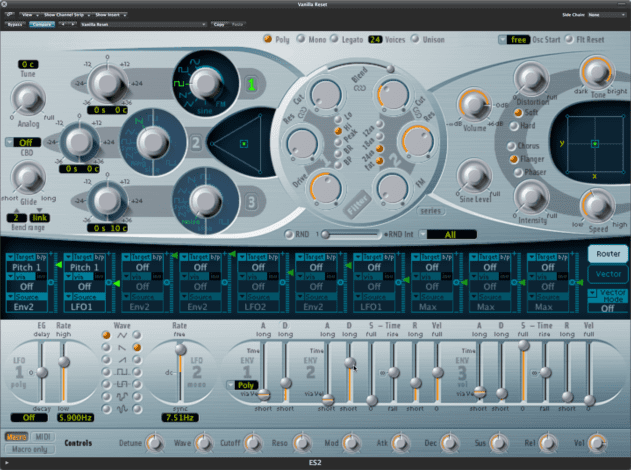
Task: Click the Analog knob
Action: 28,99
